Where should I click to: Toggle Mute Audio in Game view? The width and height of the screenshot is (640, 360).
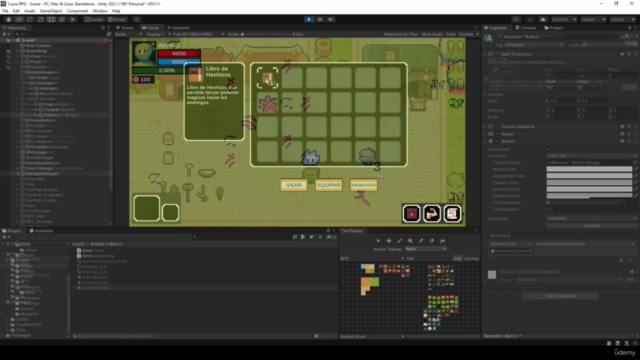(432, 34)
